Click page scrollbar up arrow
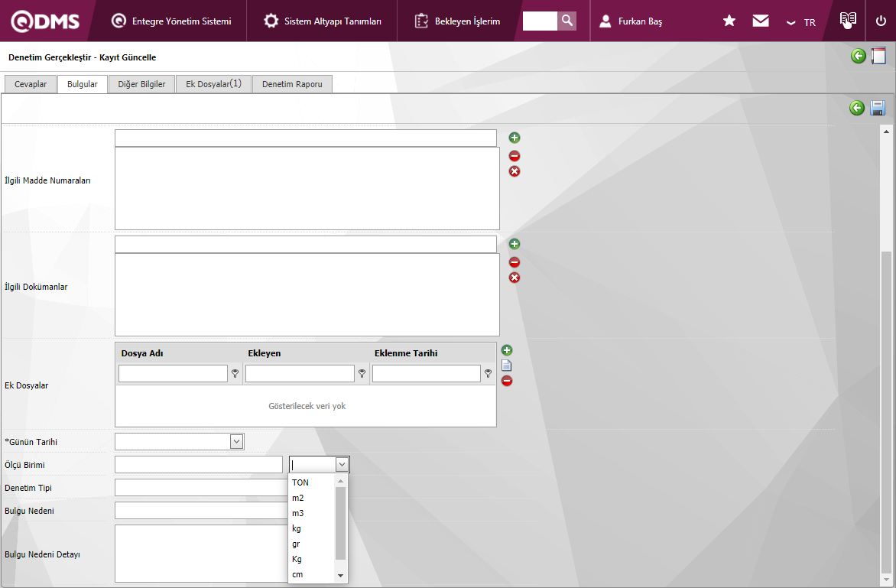This screenshot has height=588, width=896. 886,132
